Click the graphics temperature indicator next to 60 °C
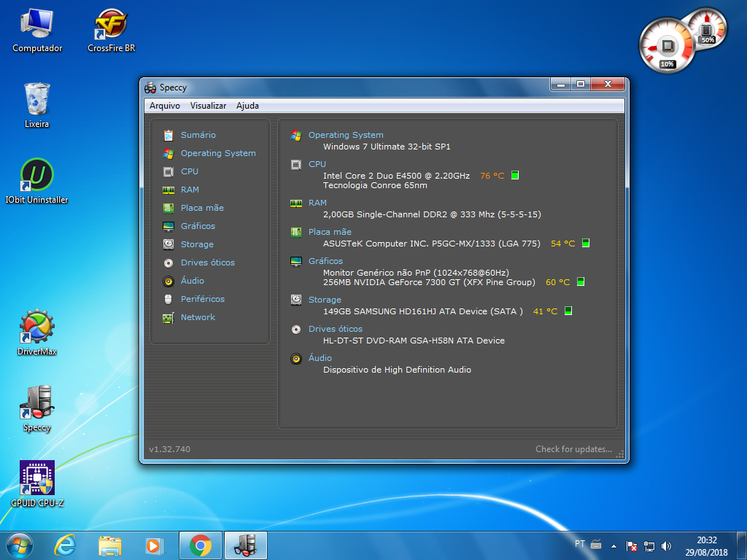This screenshot has width=747, height=560. (x=581, y=281)
